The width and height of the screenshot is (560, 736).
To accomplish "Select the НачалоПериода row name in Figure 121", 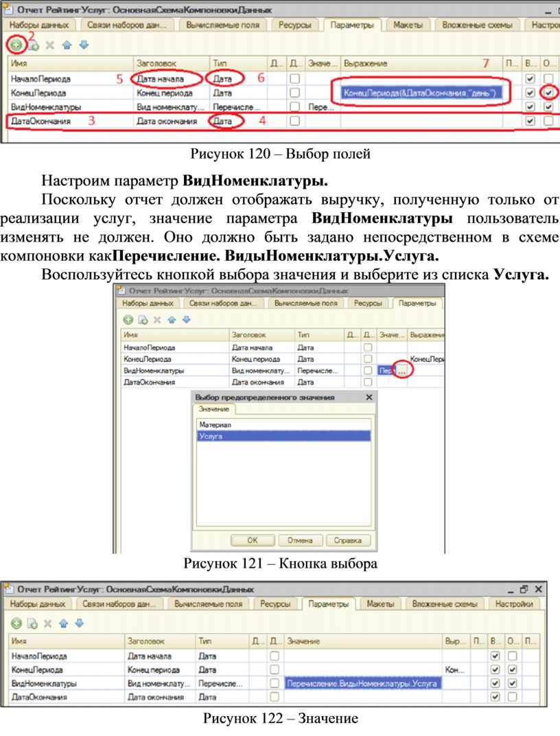I will tap(149, 348).
